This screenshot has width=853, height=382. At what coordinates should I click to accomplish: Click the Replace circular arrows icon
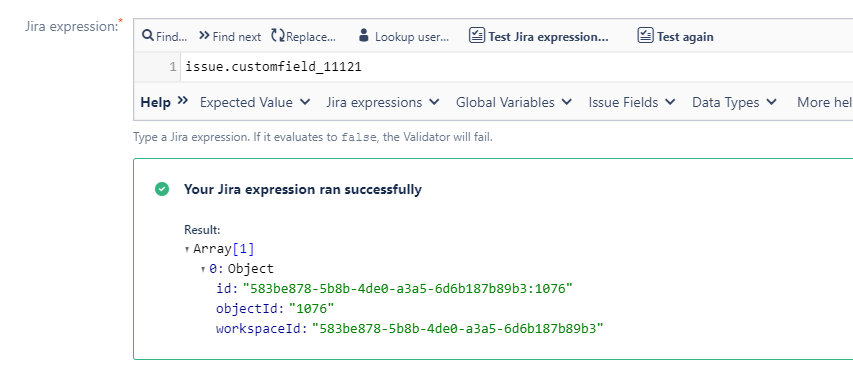click(x=278, y=36)
